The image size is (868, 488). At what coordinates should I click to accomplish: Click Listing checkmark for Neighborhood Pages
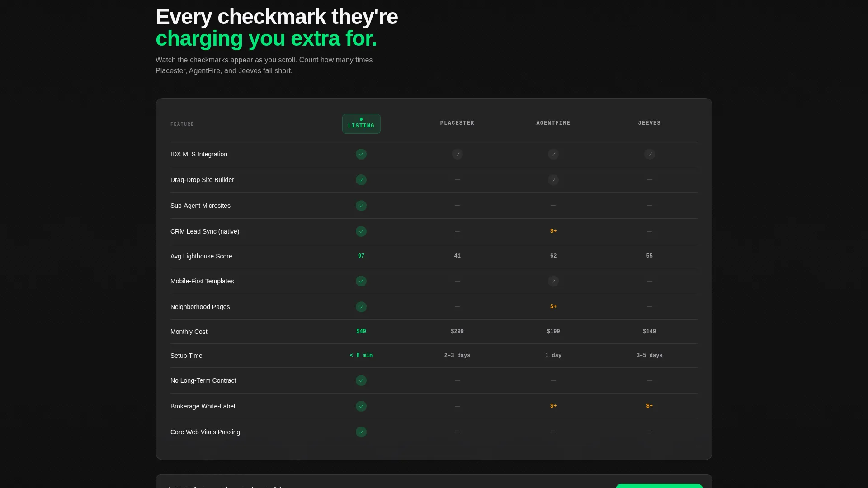[x=361, y=307]
